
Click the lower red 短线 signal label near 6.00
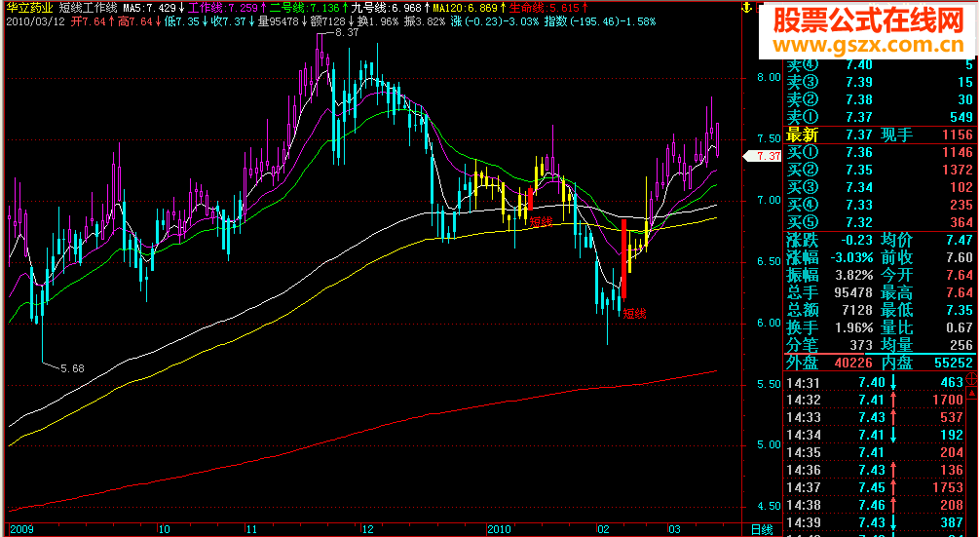634,314
